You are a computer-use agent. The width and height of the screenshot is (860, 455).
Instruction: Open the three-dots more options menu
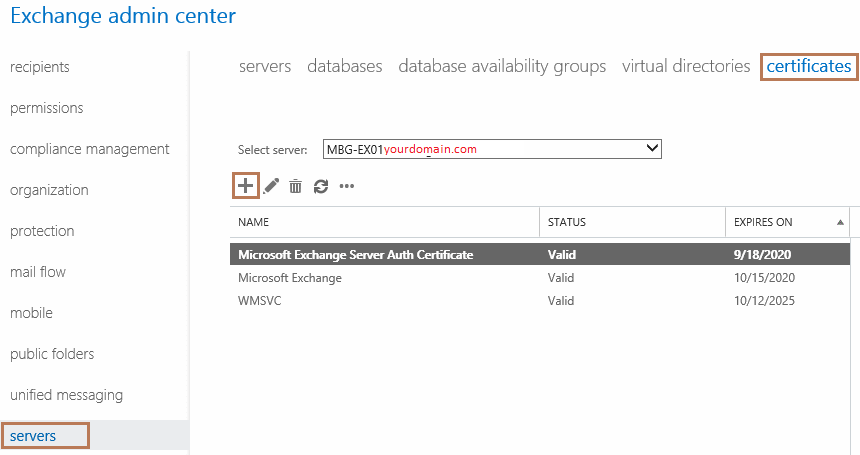pos(347,186)
